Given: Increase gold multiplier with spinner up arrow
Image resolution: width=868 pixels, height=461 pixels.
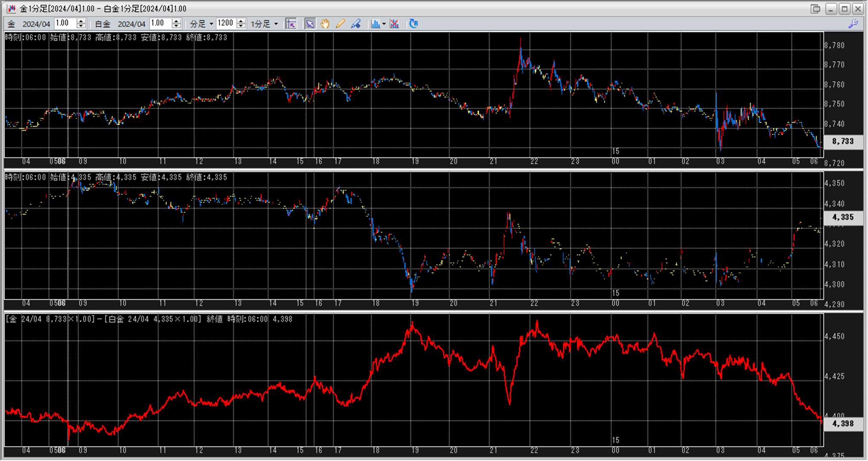Looking at the screenshot, I should tap(81, 21).
